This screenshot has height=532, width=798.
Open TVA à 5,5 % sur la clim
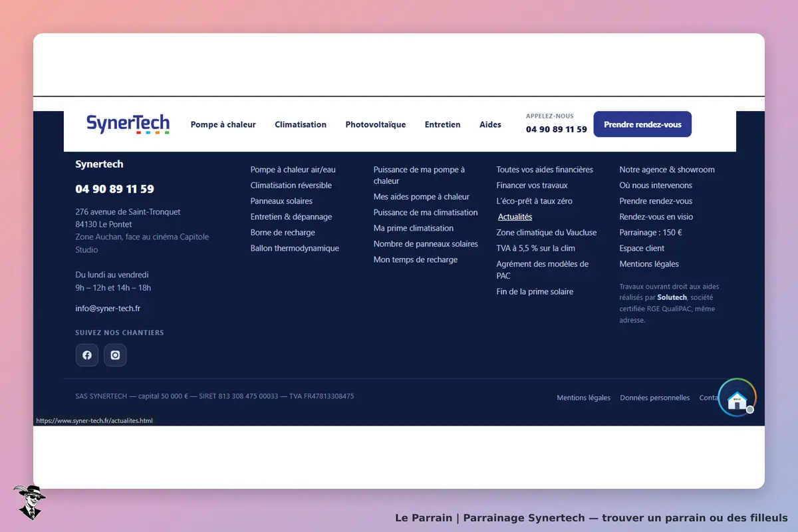pos(536,248)
